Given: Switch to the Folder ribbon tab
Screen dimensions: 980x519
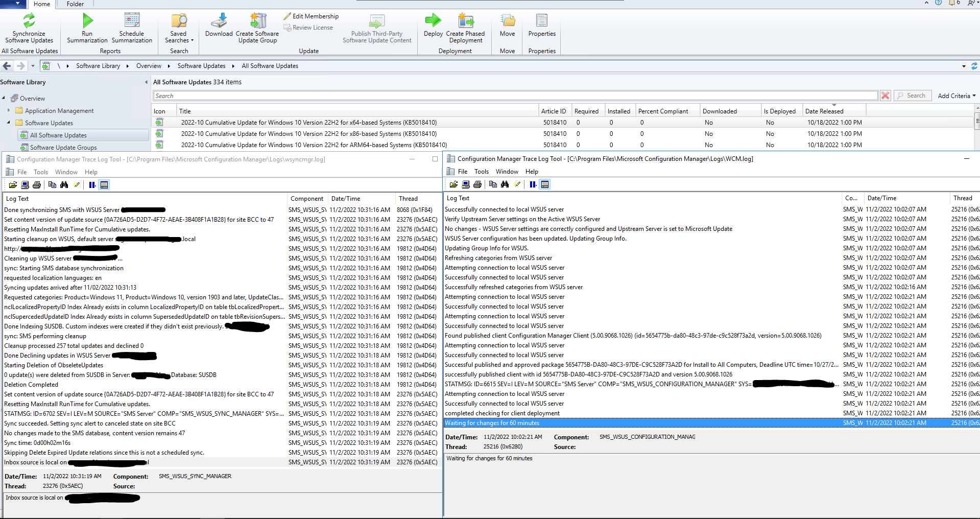Looking at the screenshot, I should (75, 4).
